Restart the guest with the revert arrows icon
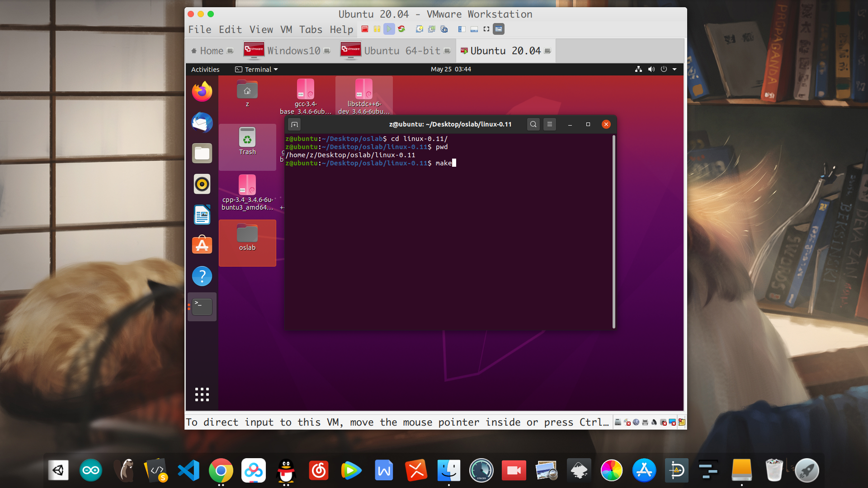Viewport: 868px width, 488px height. pos(401,29)
